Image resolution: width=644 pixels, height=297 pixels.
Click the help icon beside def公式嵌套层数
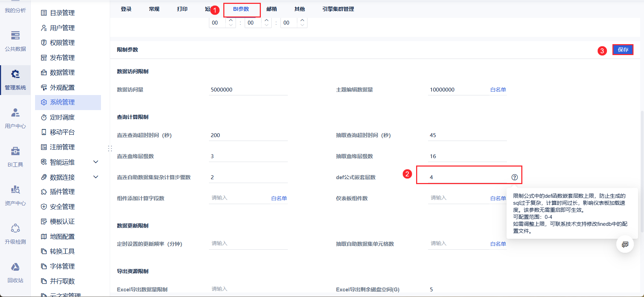515,177
